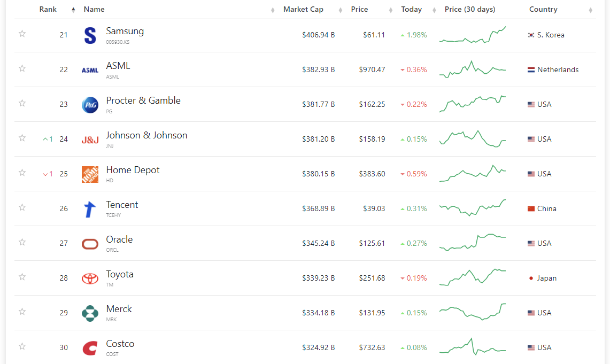Add Oracle to favorites star
Screen dimensions: 610x364
point(22,242)
